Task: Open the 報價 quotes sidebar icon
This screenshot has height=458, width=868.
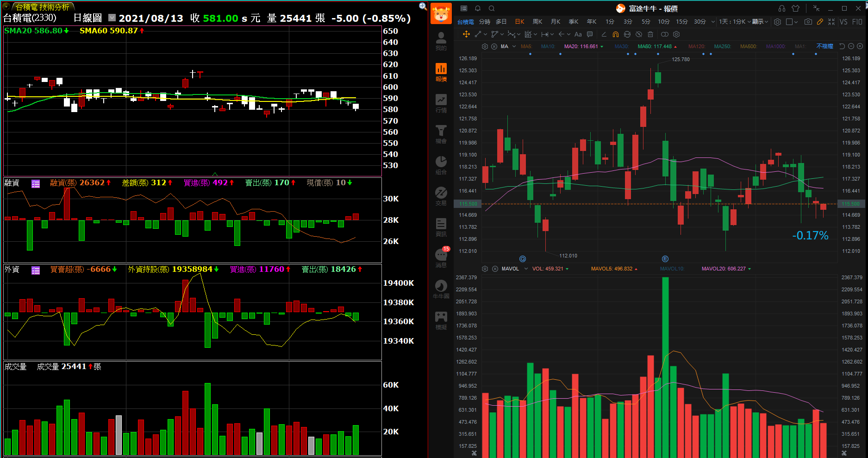Action: (x=441, y=72)
